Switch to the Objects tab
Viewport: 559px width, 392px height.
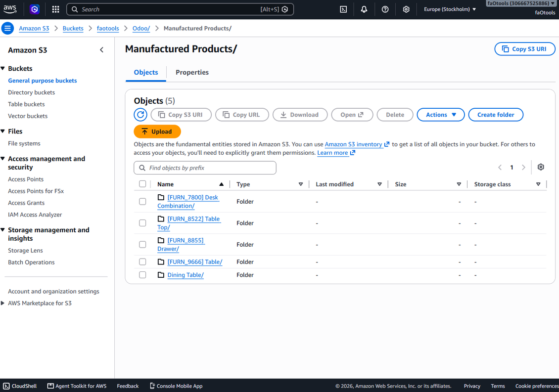click(146, 72)
